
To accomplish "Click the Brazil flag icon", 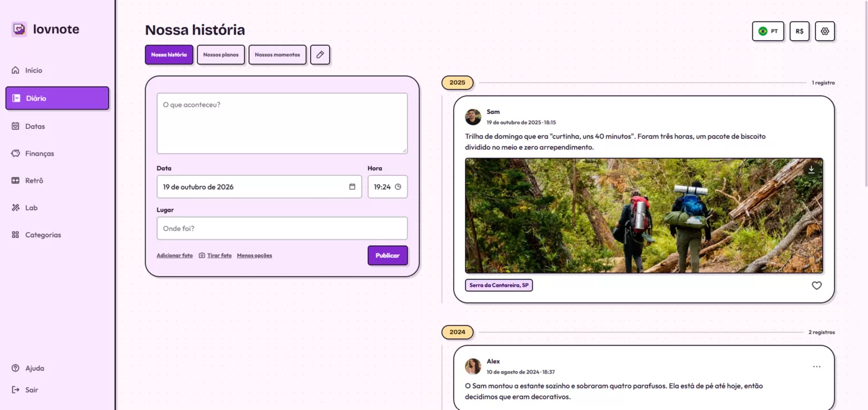I will point(763,31).
